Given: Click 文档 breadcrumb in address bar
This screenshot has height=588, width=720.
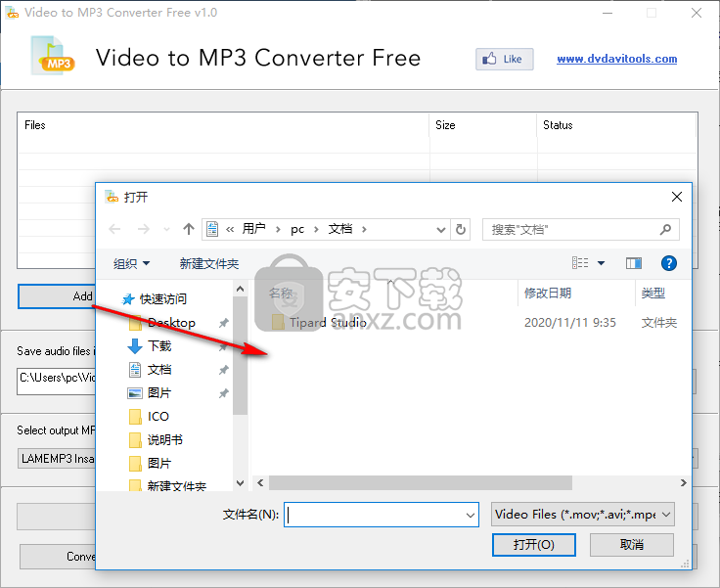Looking at the screenshot, I should click(340, 229).
